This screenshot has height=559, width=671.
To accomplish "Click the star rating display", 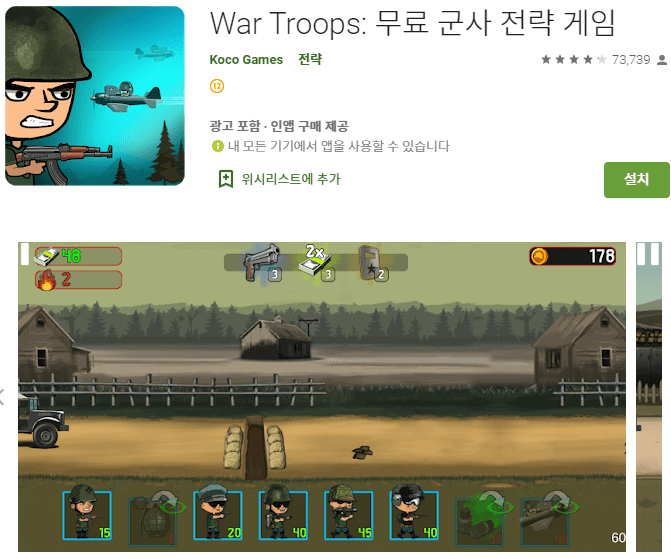I will (573, 59).
